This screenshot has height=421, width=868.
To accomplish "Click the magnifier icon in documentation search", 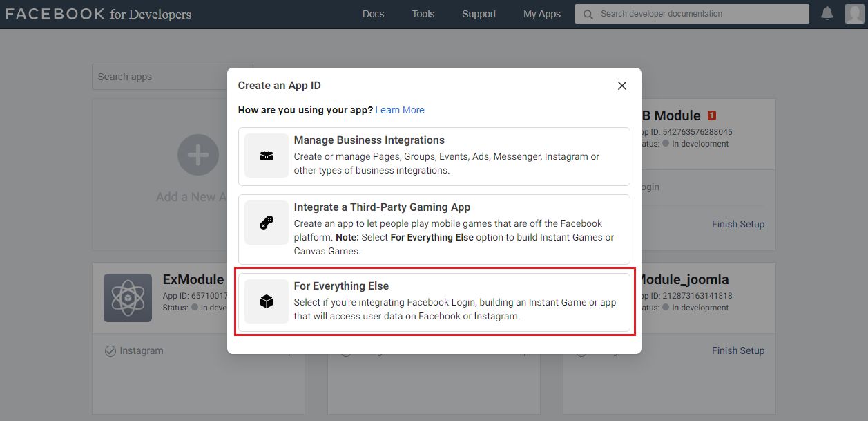I will (588, 14).
